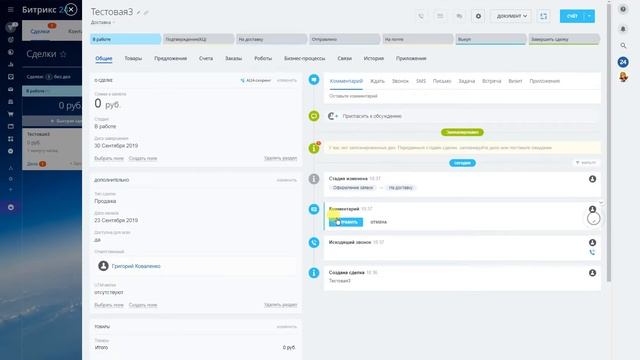Click the orange user avatar in right panel
Image resolution: width=640 pixels, height=360 pixels.
(623, 76)
